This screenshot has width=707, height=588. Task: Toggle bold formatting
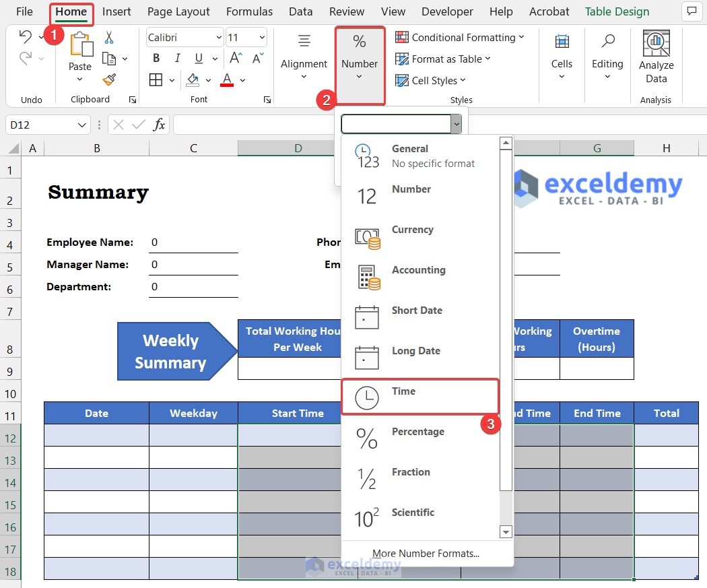point(156,58)
